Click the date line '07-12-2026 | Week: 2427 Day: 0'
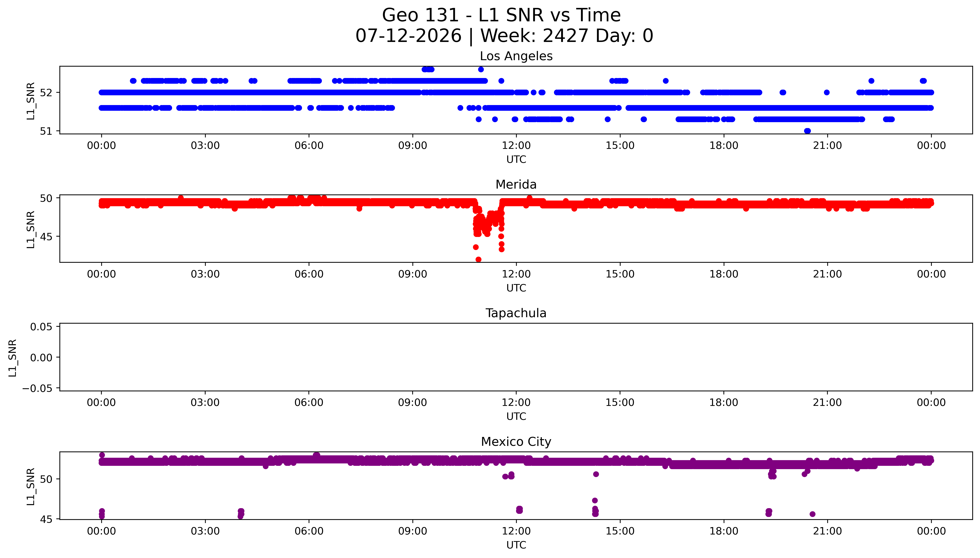 pos(504,36)
